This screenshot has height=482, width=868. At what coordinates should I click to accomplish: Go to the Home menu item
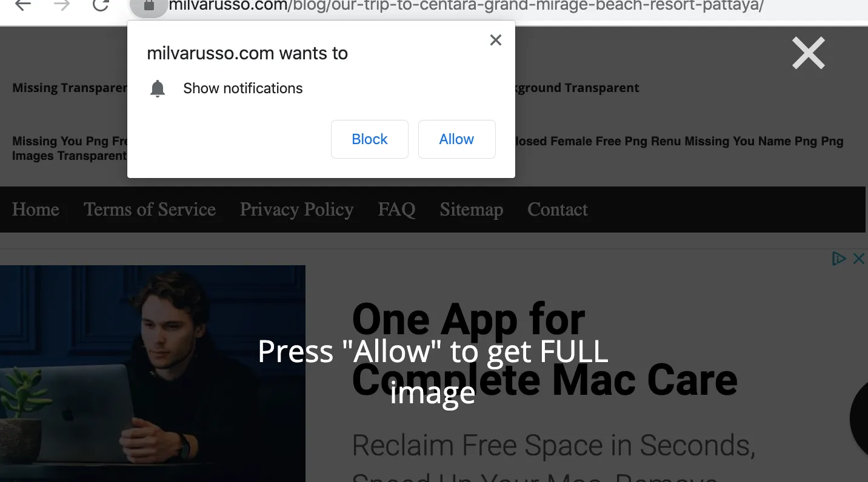[36, 210]
